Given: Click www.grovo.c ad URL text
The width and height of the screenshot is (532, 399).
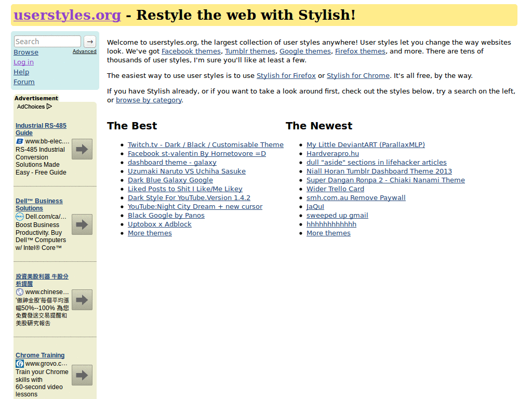Looking at the screenshot, I should [x=46, y=364].
